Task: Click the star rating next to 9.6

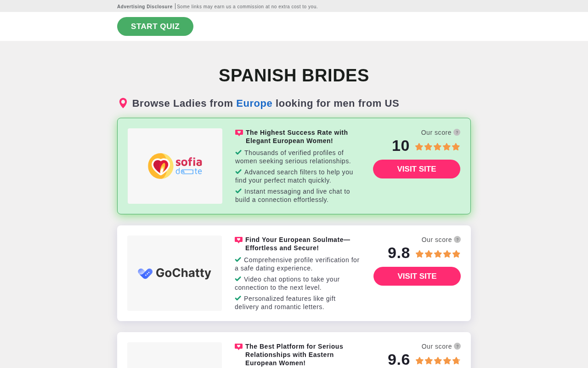Action: point(438,361)
